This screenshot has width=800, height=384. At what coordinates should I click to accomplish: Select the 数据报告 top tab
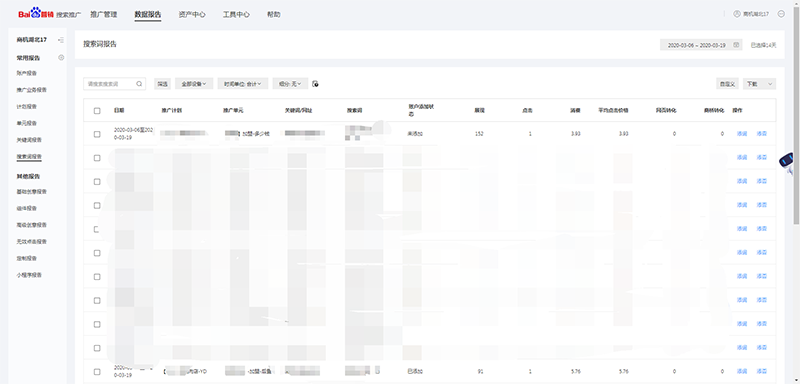[x=148, y=14]
